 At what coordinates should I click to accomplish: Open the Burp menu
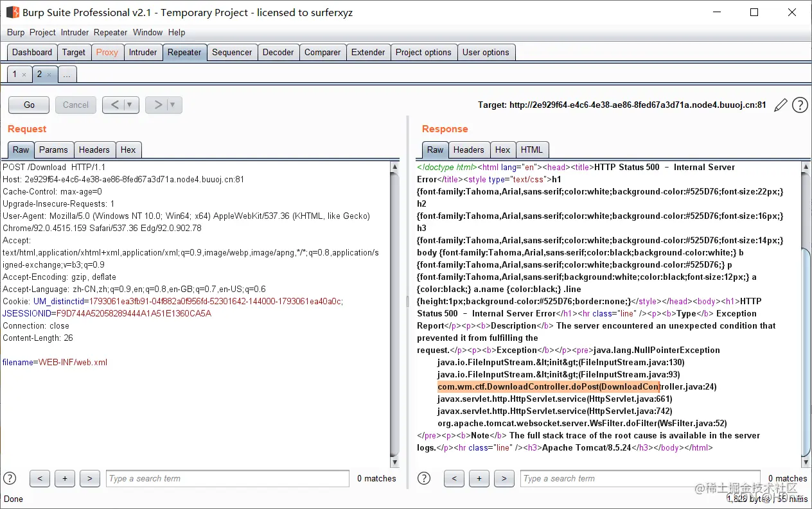click(16, 32)
